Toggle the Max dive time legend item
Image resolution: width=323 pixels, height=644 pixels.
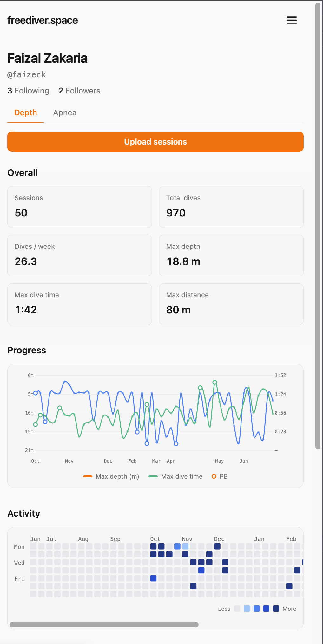coord(175,476)
